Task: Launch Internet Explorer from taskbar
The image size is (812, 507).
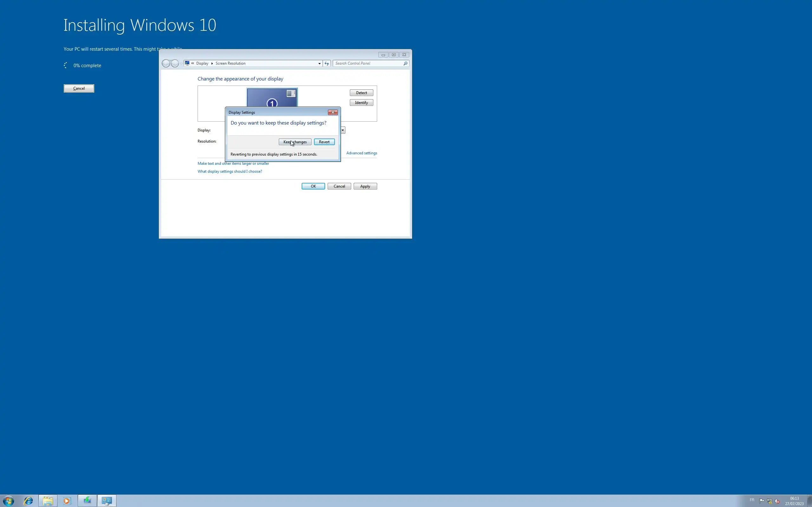Action: pos(28,501)
